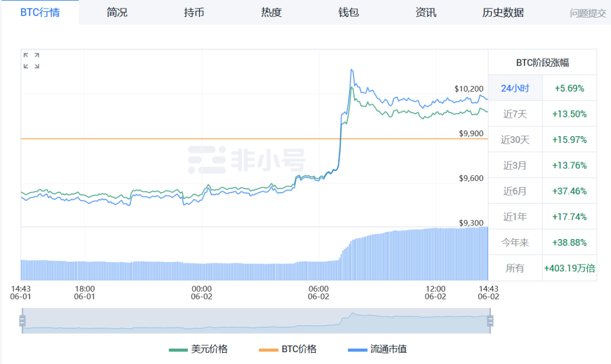Image resolution: width=611 pixels, height=364 pixels.
Task: Grab the right range slider handle
Action: 490,321
